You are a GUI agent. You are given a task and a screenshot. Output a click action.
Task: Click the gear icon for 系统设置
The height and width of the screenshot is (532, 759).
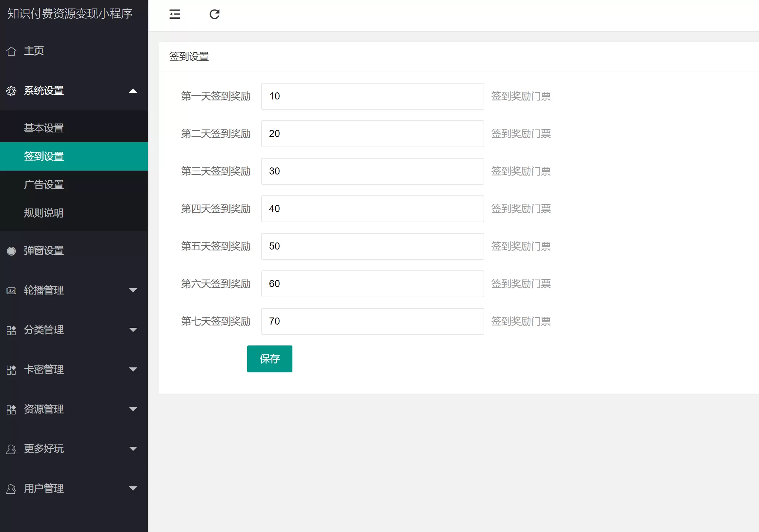[11, 91]
